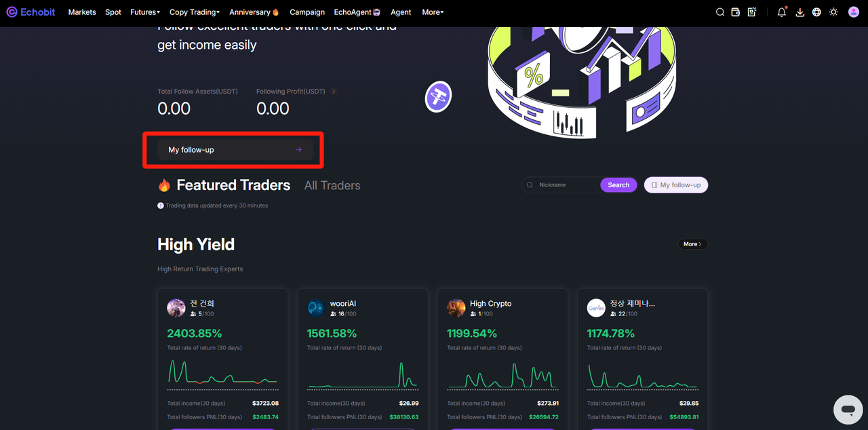This screenshot has height=430, width=868.
Task: Click the 1174.78% return rate
Action: coord(611,334)
